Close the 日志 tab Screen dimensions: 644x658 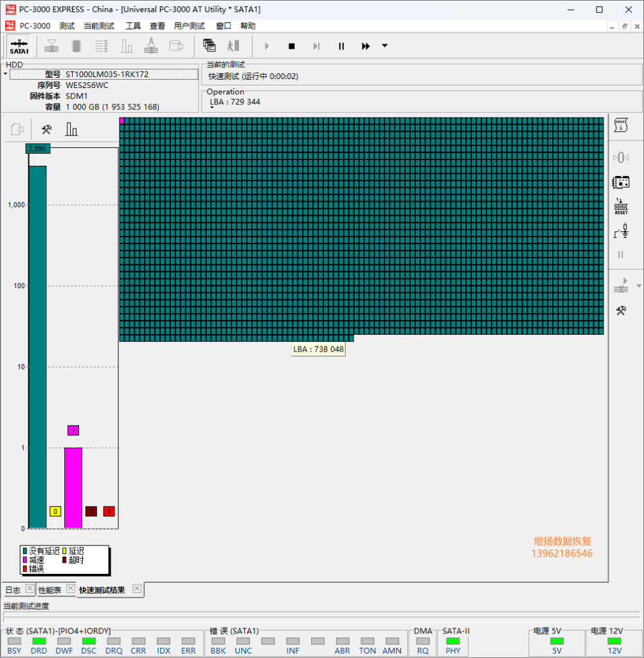pyautogui.click(x=30, y=589)
